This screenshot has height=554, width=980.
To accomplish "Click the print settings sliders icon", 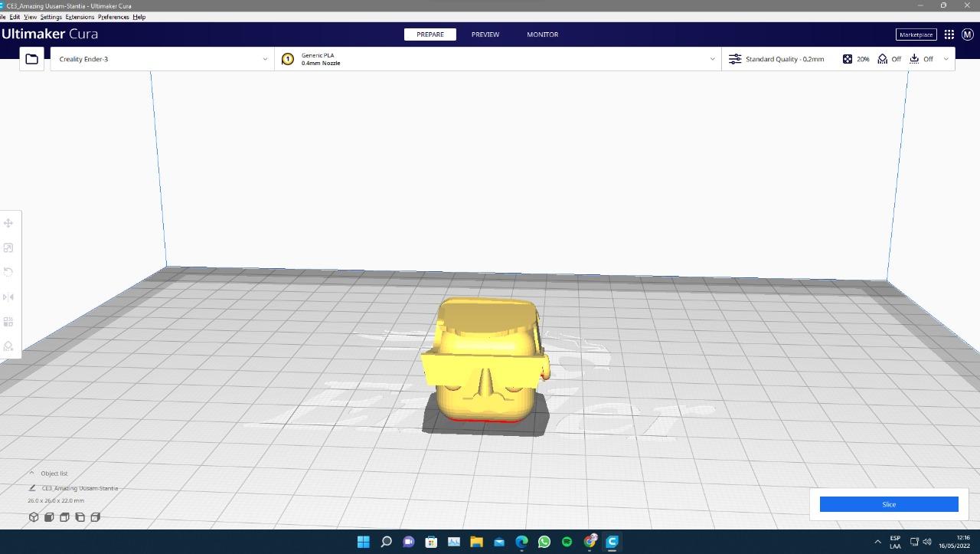I will point(735,59).
